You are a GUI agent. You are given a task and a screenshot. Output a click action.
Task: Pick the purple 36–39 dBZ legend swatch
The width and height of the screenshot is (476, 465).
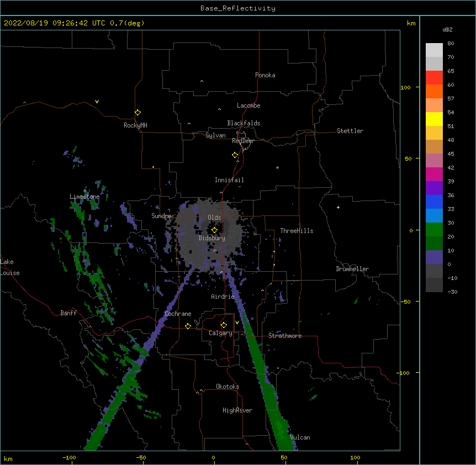pos(434,188)
